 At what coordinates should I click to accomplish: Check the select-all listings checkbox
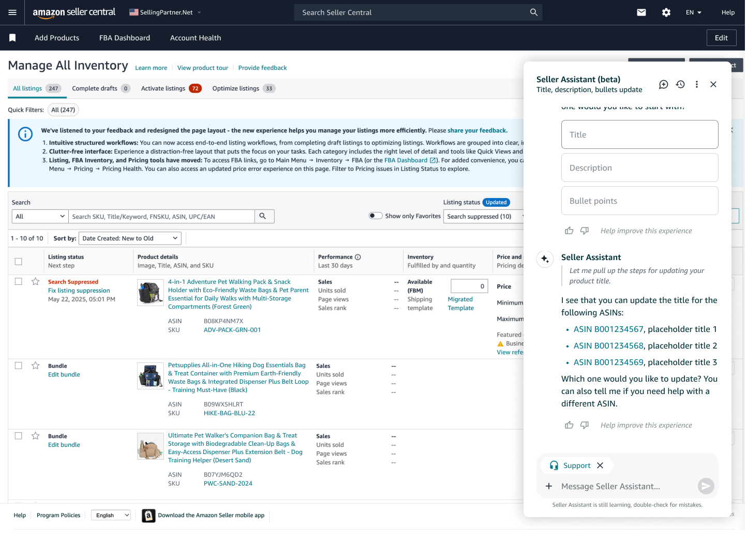coord(19,262)
